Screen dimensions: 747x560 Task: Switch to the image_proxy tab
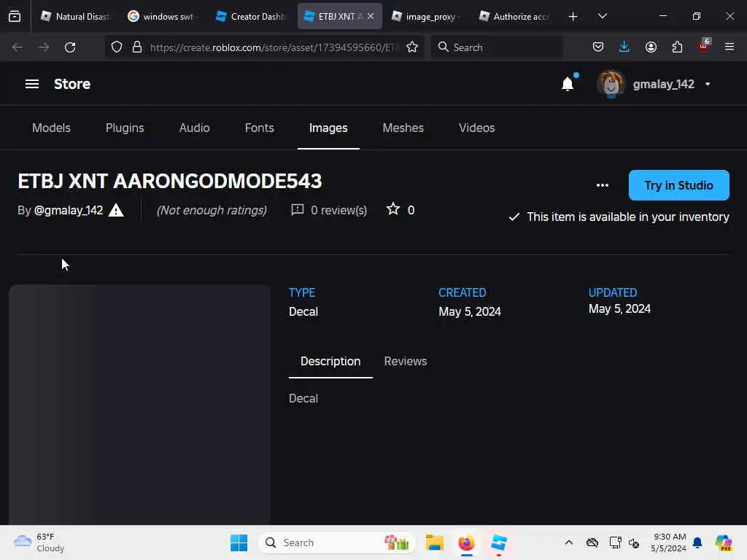(x=426, y=17)
